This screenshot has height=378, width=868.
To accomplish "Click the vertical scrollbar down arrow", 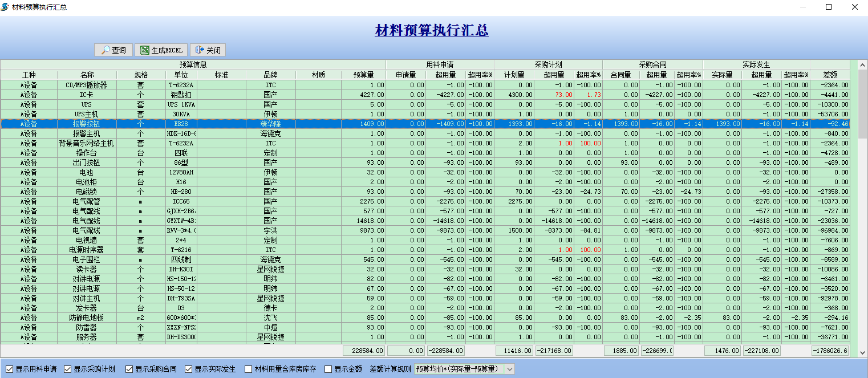I will pyautogui.click(x=862, y=353).
